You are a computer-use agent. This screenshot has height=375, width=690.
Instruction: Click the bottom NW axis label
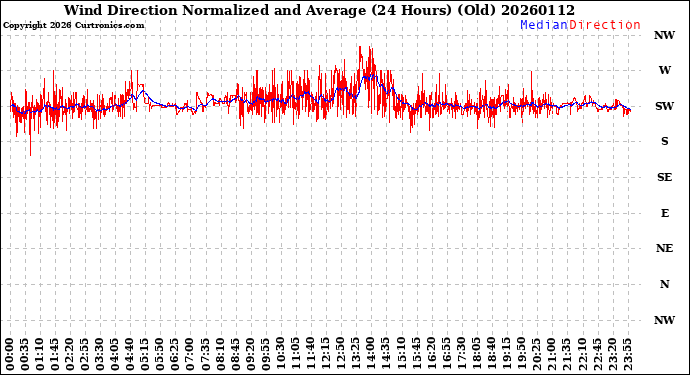[x=664, y=320]
